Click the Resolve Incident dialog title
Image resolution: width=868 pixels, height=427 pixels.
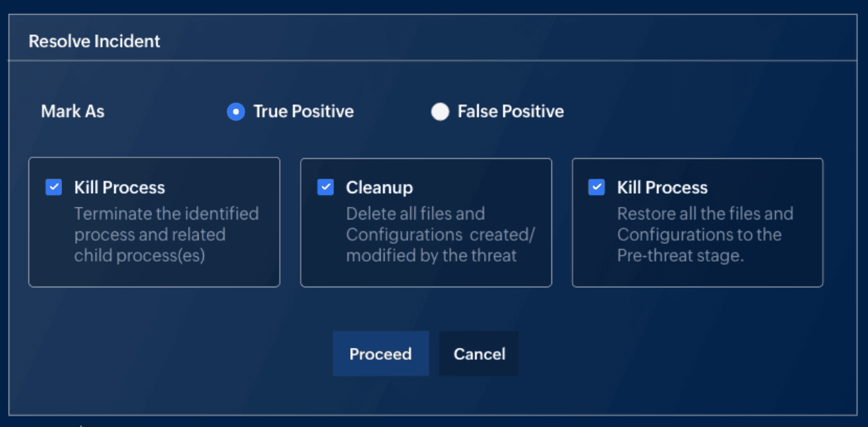click(94, 42)
